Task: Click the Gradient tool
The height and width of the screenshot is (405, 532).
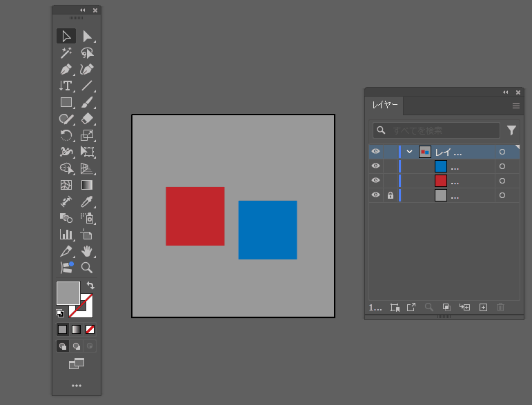Action: tap(87, 185)
